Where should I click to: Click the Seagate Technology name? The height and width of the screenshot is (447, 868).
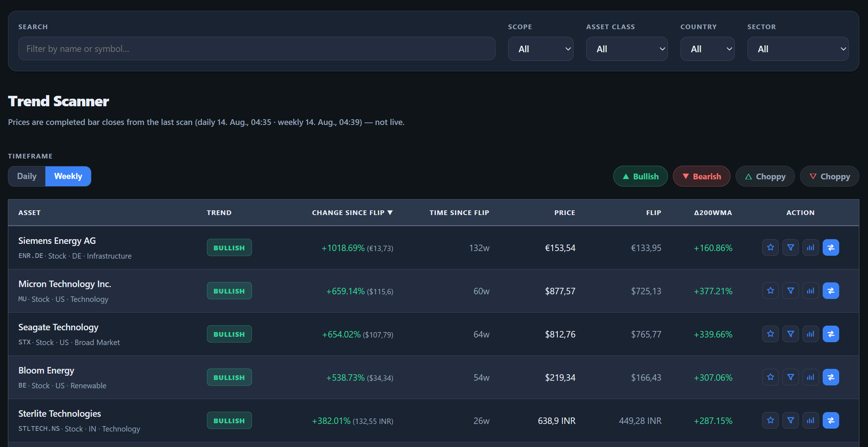click(58, 327)
